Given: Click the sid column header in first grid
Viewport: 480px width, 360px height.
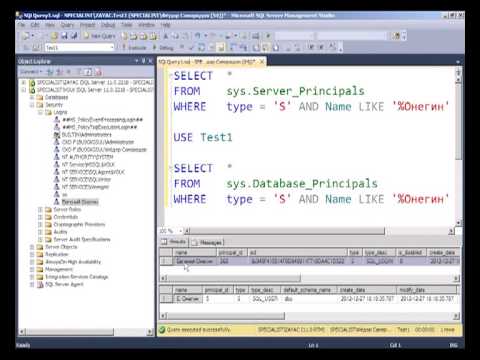Looking at the screenshot, I should point(298,252).
